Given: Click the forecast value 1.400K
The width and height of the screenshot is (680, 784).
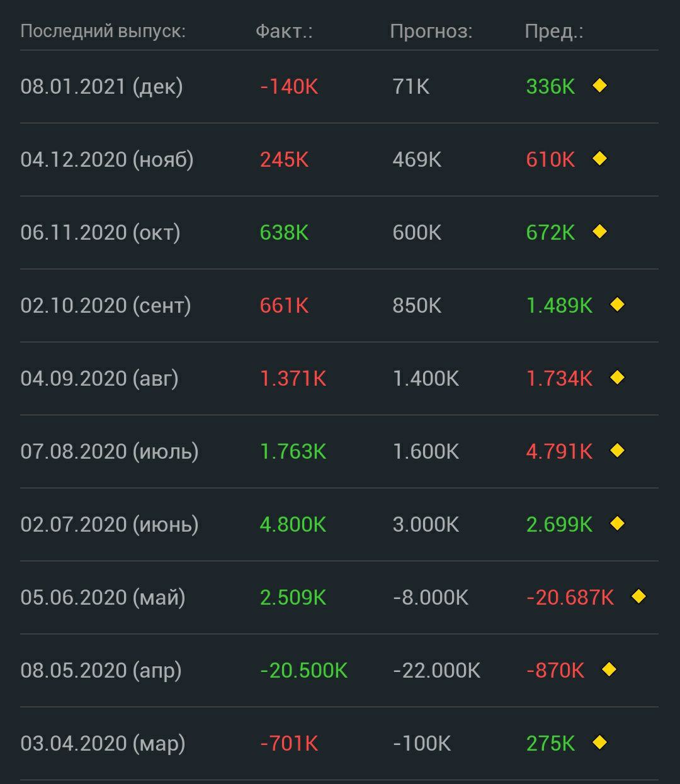Looking at the screenshot, I should click(426, 379).
